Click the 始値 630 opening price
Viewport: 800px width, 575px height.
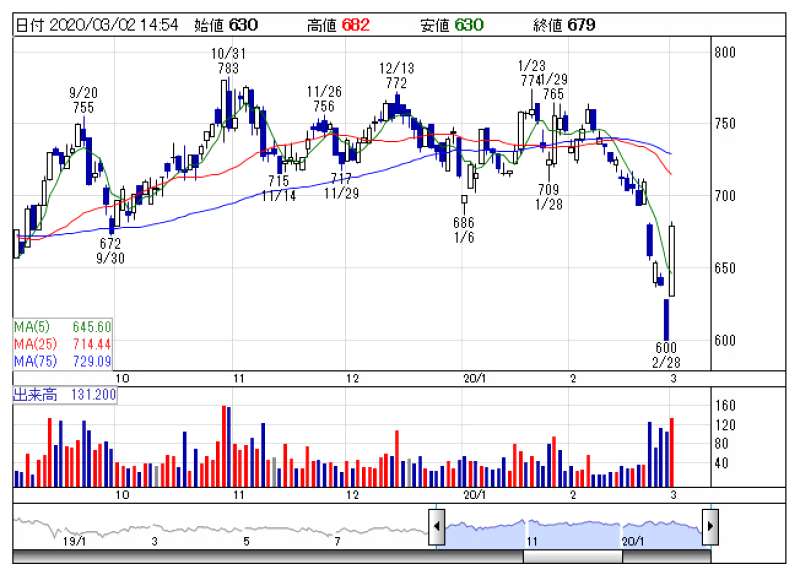226,25
